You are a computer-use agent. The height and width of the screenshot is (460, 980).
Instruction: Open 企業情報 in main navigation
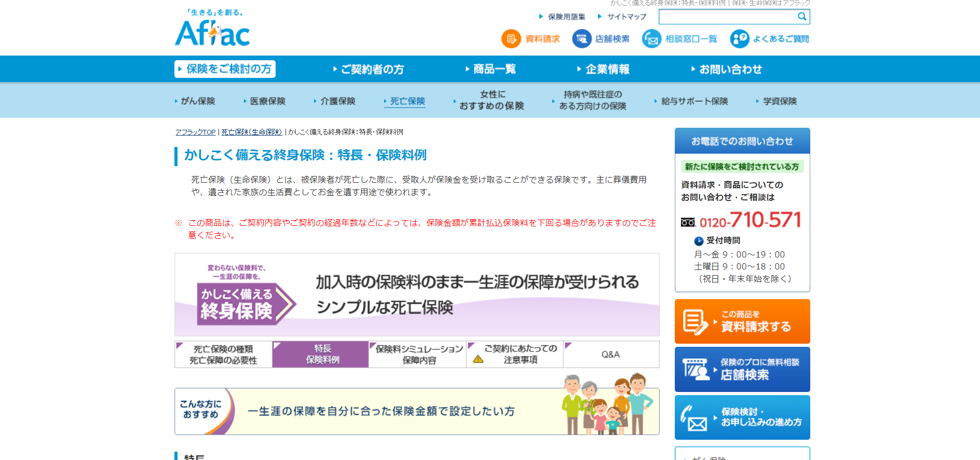pyautogui.click(x=604, y=69)
